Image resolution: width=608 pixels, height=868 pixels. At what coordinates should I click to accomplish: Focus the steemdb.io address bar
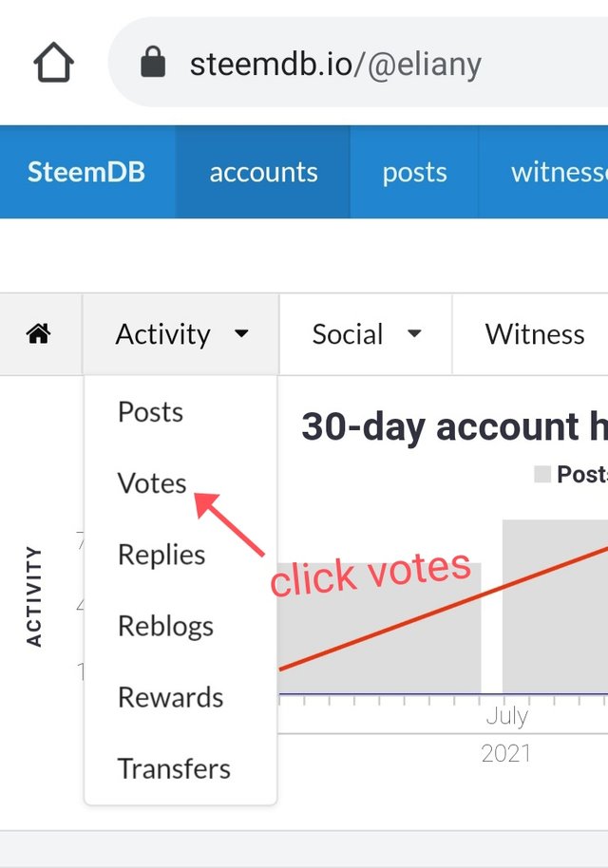[x=358, y=62]
